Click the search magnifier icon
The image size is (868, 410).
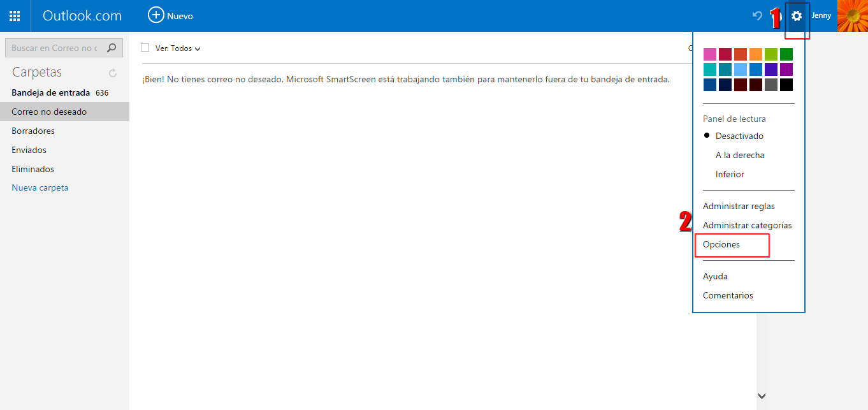112,48
